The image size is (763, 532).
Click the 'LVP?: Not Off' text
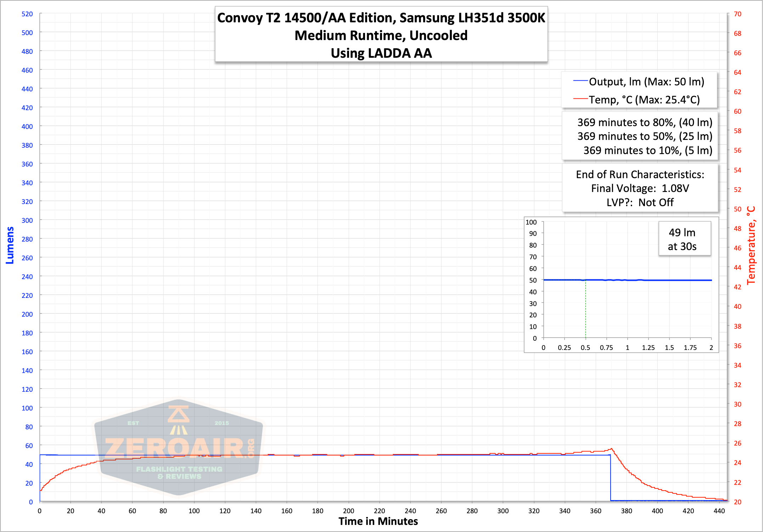(640, 202)
